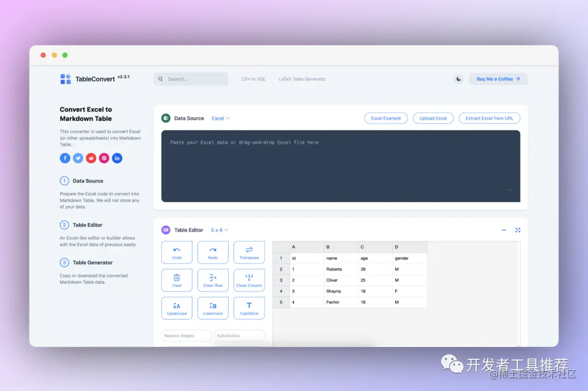This screenshot has height=391, width=588.
Task: Apply Lowercase to table text
Action: pyautogui.click(x=213, y=308)
